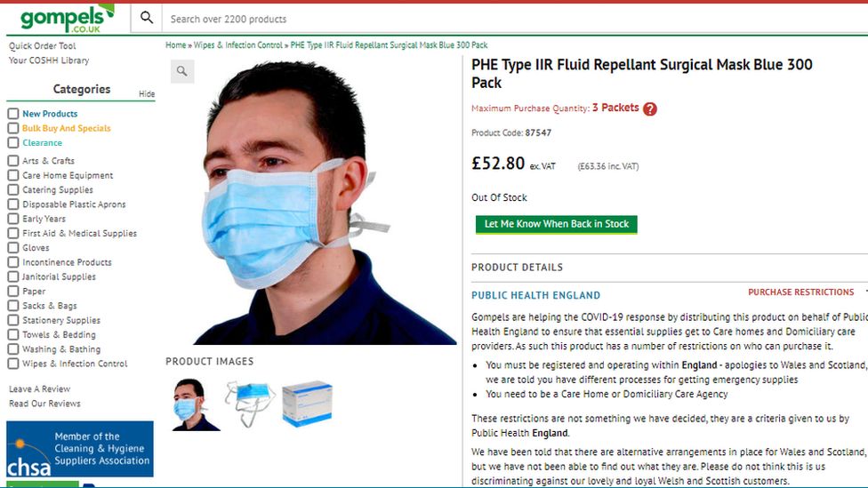This screenshot has width=868, height=488.
Task: Open Your COSHH Library menu item
Action: click(49, 60)
